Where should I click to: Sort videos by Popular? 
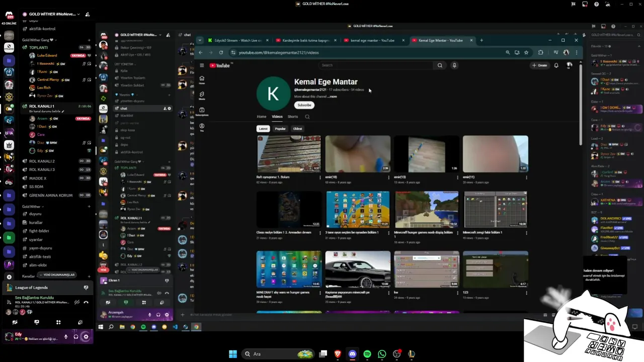pyautogui.click(x=280, y=129)
